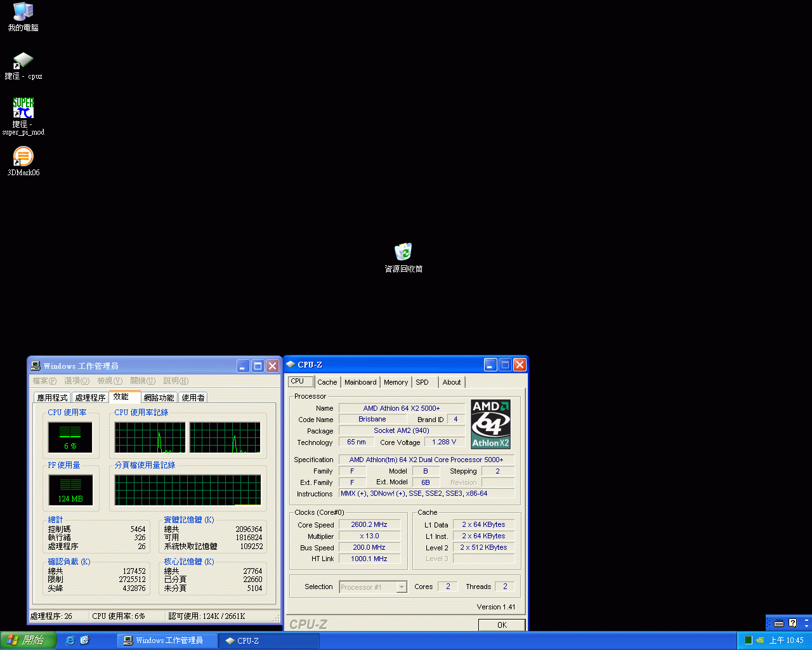This screenshot has height=650, width=812.
Task: Click the Name field AMD Athlon 64 X2 5000+
Action: point(402,408)
